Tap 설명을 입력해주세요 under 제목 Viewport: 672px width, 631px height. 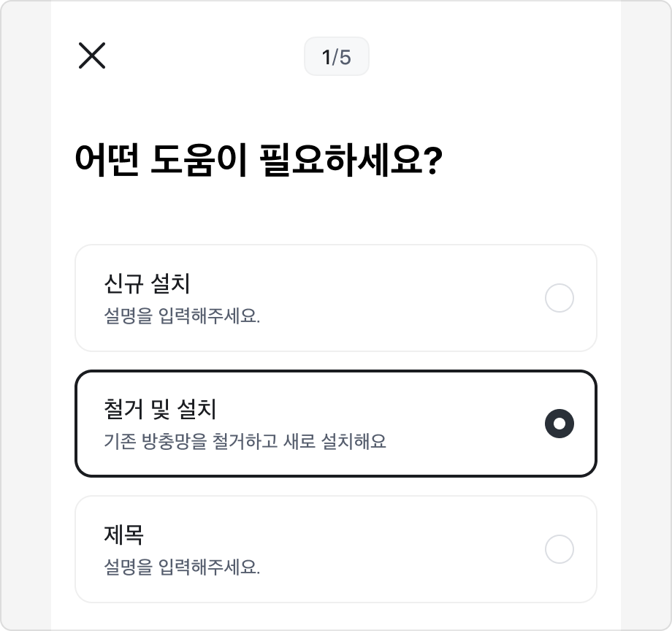[x=183, y=566]
